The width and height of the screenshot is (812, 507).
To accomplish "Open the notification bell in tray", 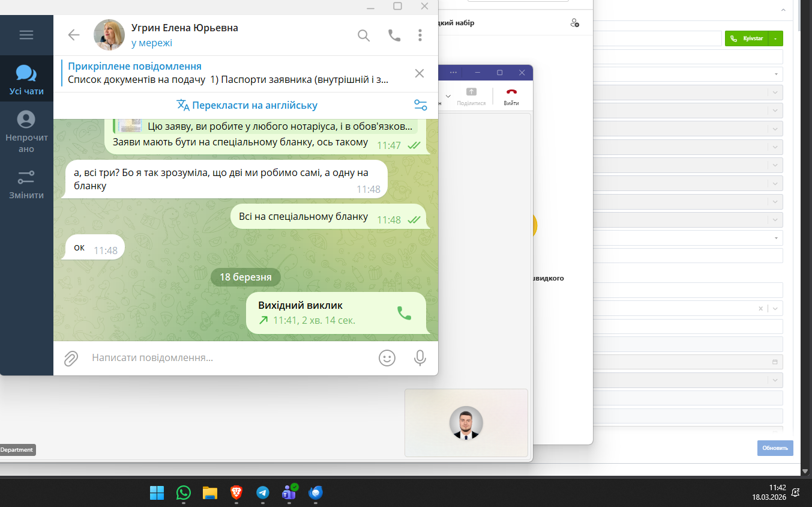I will (x=796, y=493).
